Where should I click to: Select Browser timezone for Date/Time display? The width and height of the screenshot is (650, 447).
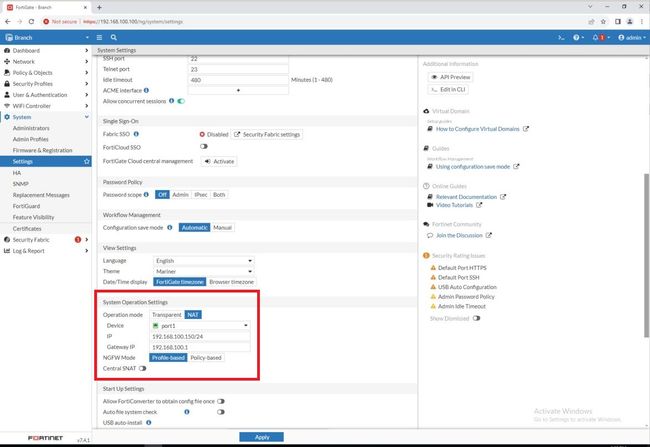coord(231,282)
